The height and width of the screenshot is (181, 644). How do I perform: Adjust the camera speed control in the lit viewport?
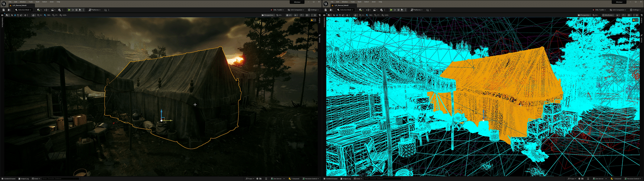[x=279, y=15]
